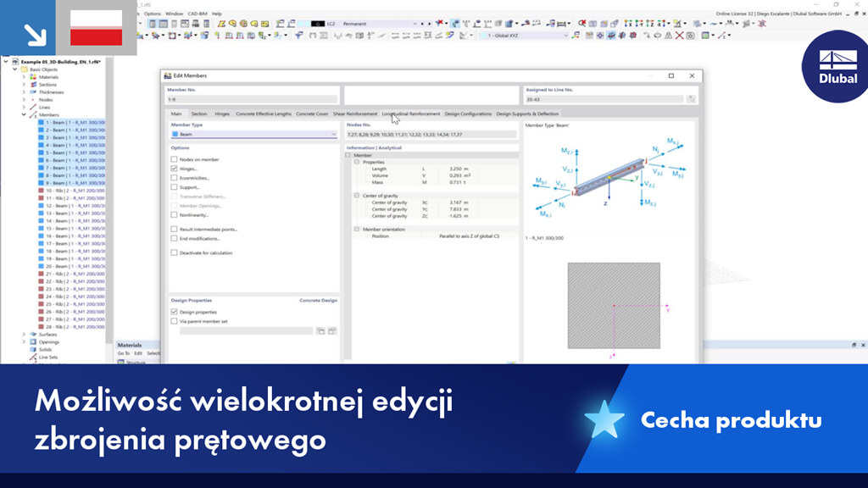Image resolution: width=868 pixels, height=488 pixels.
Task: Switch to the Section tab
Action: tap(198, 114)
